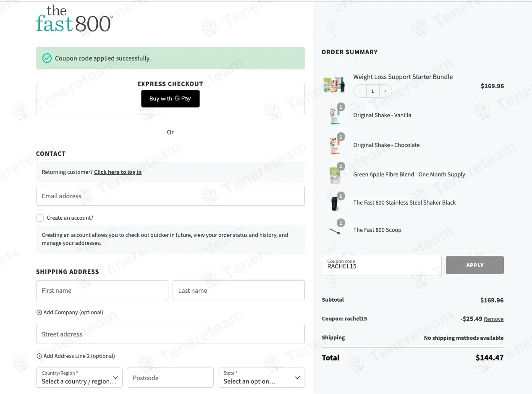Screen dimensions: 532x394
Task: Open the State dropdown
Action: tap(261, 378)
